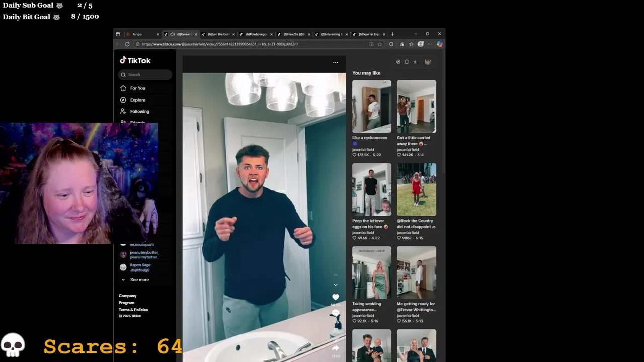Screen dimensions: 644x362
Task: Open 'Taking wedding appearance' video thumbnail
Action: pyautogui.click(x=372, y=273)
